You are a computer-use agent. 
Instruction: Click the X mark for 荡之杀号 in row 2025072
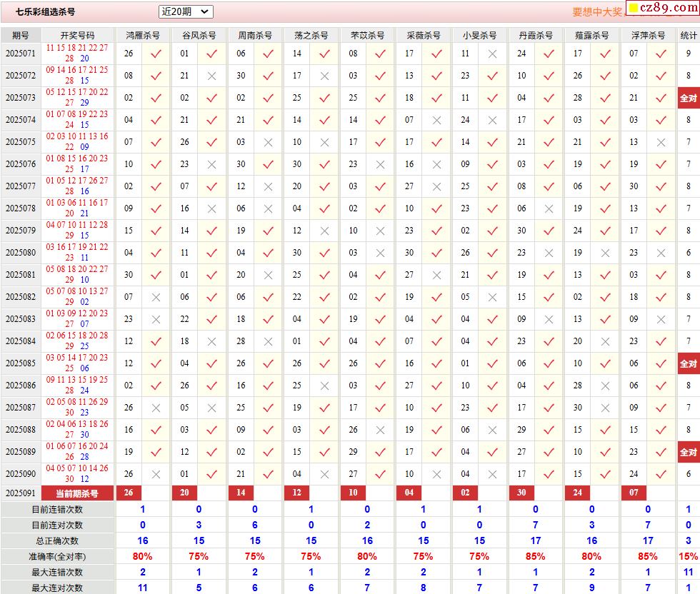(324, 76)
